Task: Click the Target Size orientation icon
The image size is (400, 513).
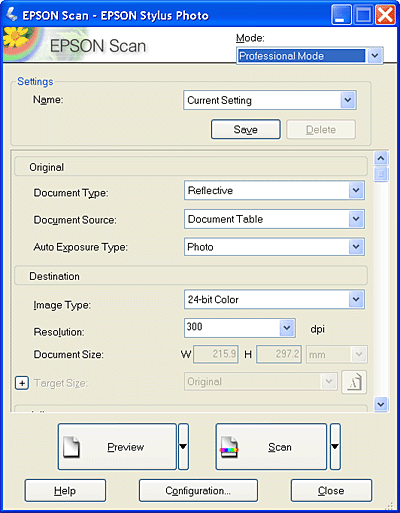Action: point(354,382)
